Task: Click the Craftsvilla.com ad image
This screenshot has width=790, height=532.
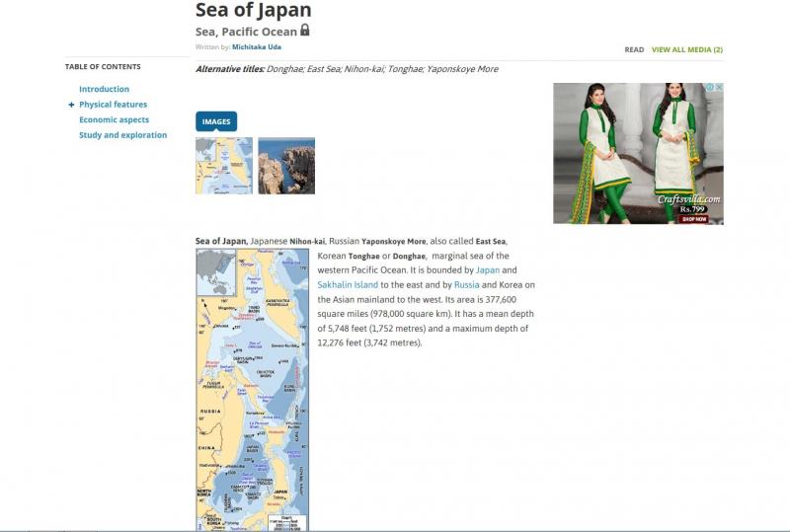Action: click(x=638, y=153)
